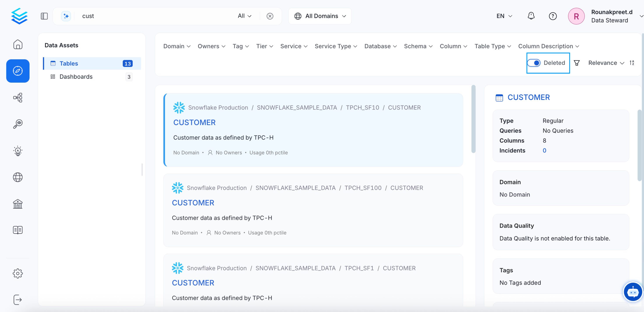The width and height of the screenshot is (644, 312).
Task: Open the Insights lightbulb sidebar icon
Action: pyautogui.click(x=18, y=151)
